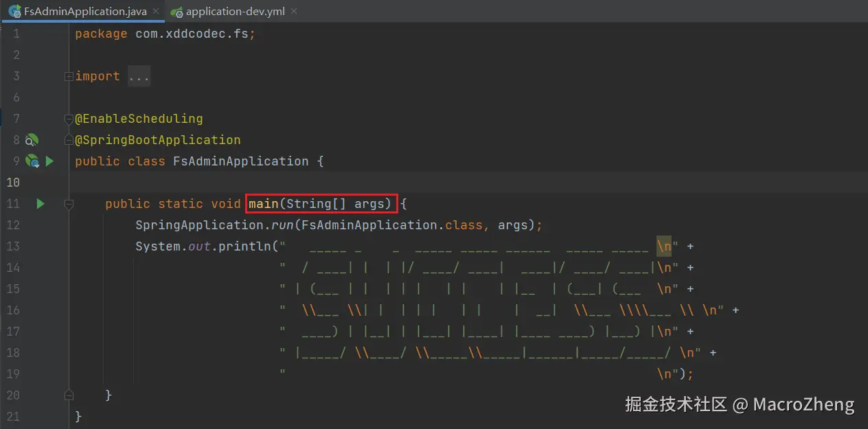The width and height of the screenshot is (868, 429).
Task: Click the run arrow beside FsAdminApplication class
Action: (x=49, y=161)
